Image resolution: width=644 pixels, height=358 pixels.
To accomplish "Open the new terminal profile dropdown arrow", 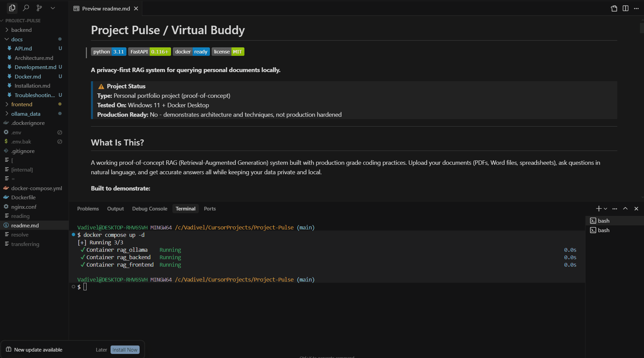I will pos(605,208).
